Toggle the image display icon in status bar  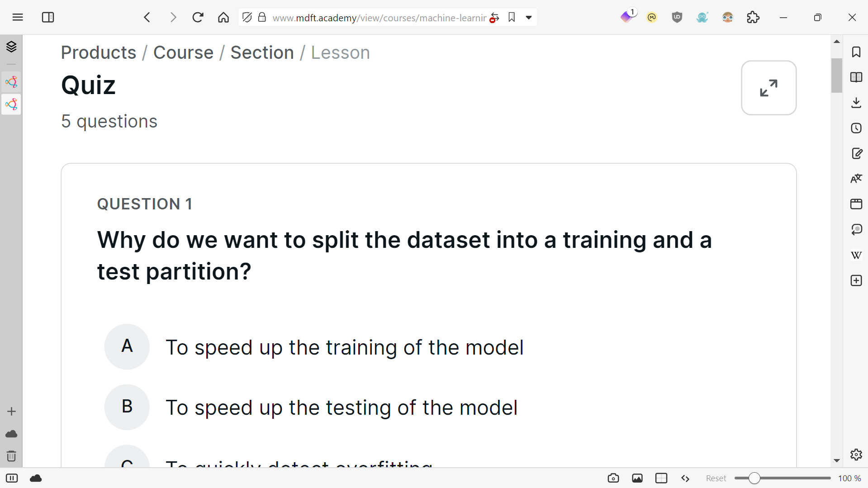coord(637,478)
